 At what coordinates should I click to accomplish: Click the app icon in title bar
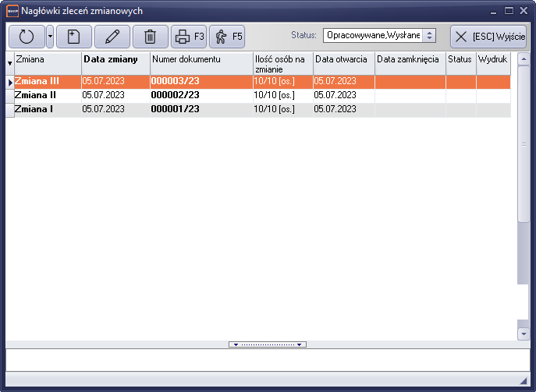pyautogui.click(x=12, y=11)
